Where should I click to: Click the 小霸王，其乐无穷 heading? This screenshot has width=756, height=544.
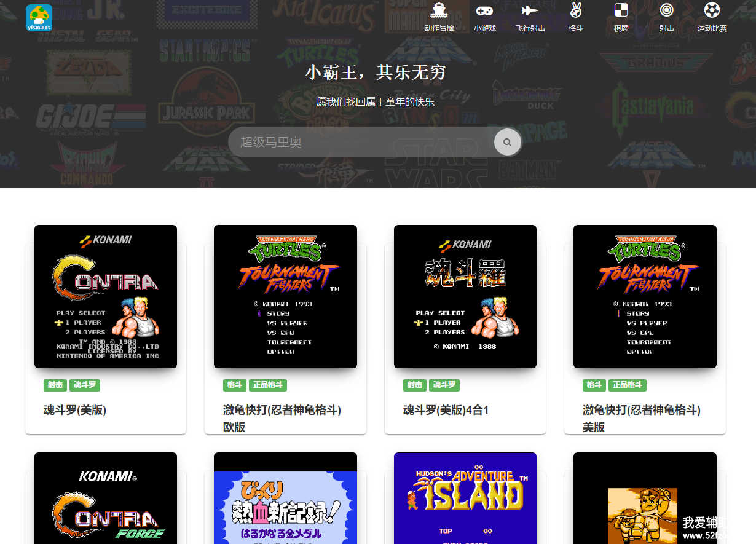(376, 73)
